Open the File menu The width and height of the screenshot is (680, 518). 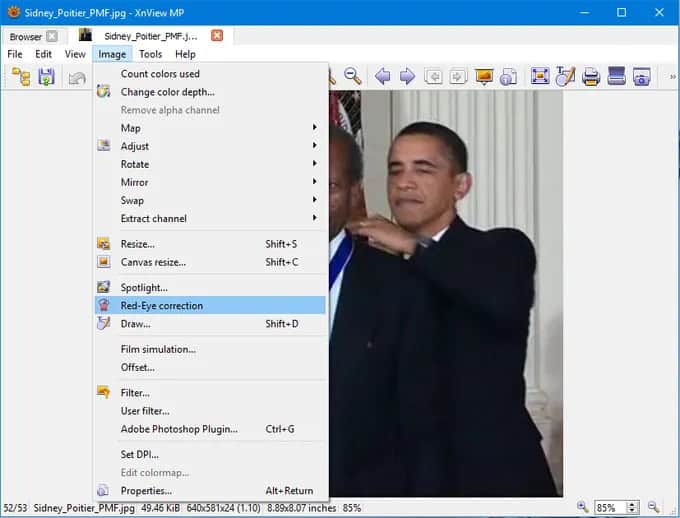pos(15,54)
